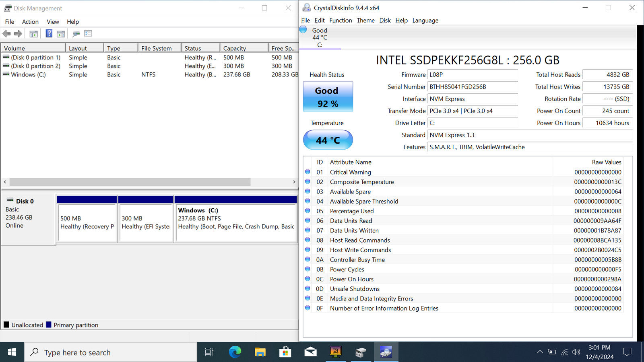This screenshot has width=644, height=362.
Task: Open the File menu in Disk Management
Action: tap(10, 22)
